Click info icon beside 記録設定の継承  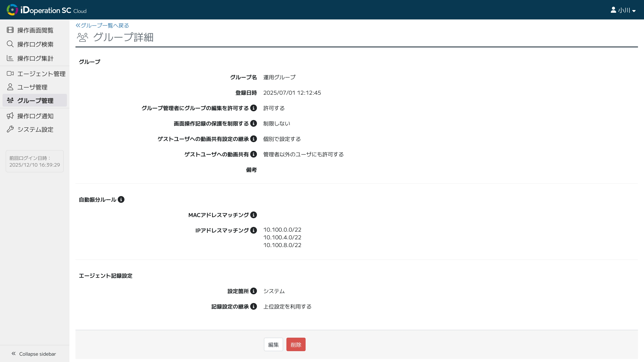coord(254,307)
